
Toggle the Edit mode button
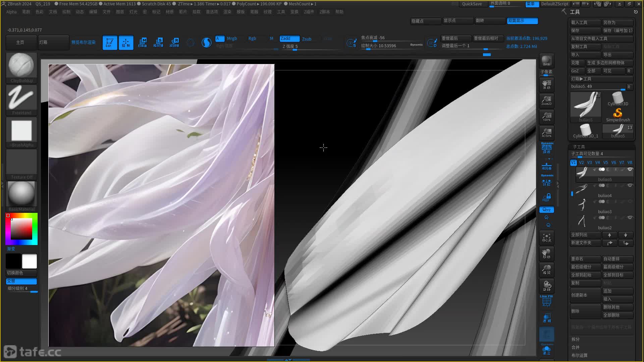coord(110,43)
